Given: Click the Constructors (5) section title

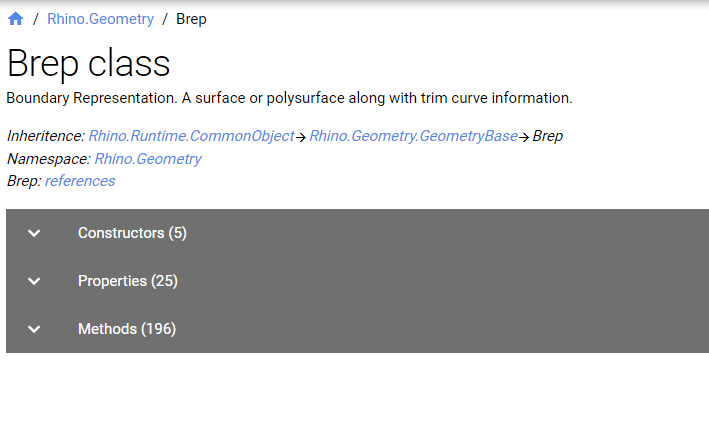Looking at the screenshot, I should (x=132, y=233).
